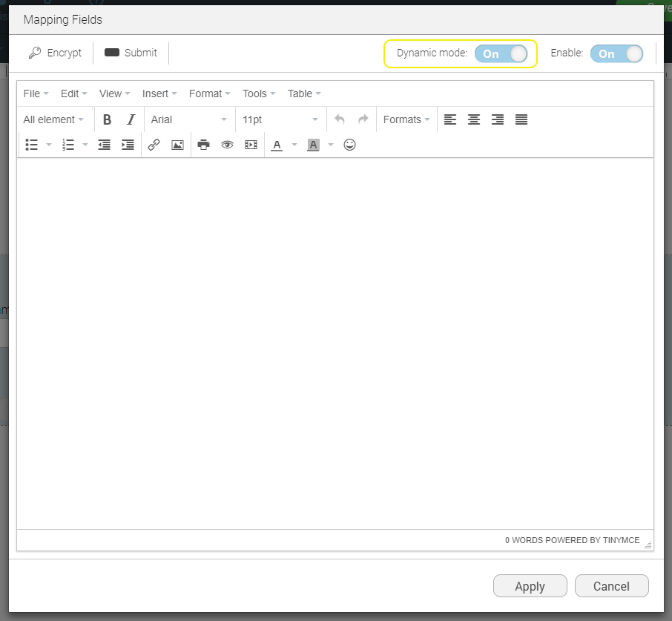The width and height of the screenshot is (672, 621).
Task: Print the document content
Action: pos(203,145)
